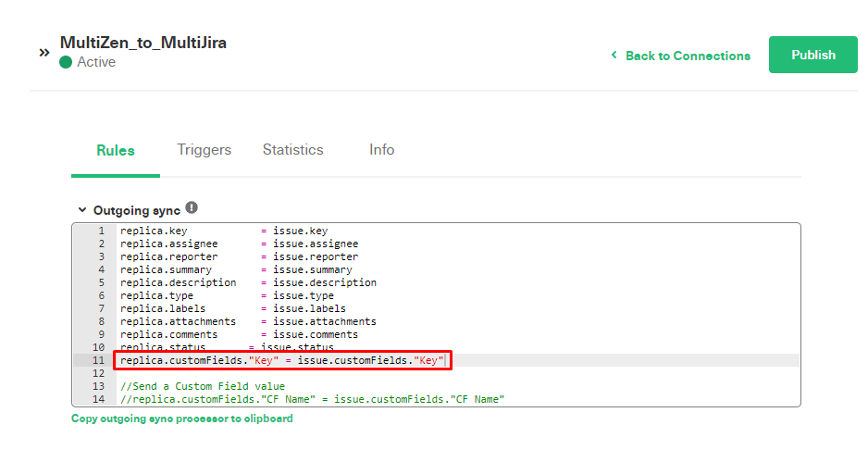Expand the side menu double-chevron icon
The width and height of the screenshot is (868, 450).
click(x=44, y=53)
